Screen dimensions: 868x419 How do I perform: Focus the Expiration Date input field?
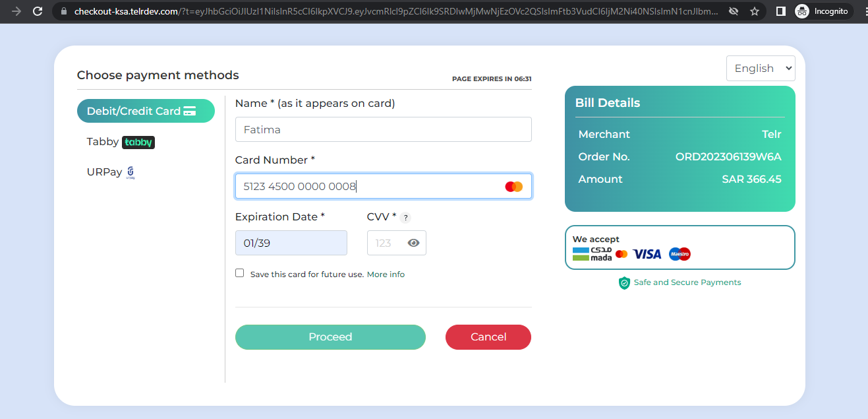[x=291, y=243]
